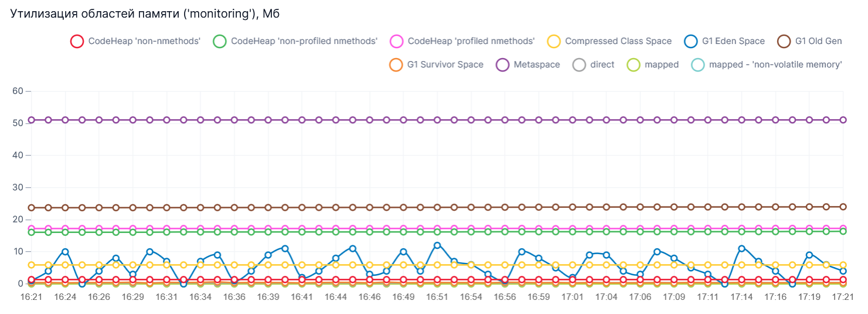
Task: Click the last G1 Old Gen point at 17:21
Action: pos(843,207)
